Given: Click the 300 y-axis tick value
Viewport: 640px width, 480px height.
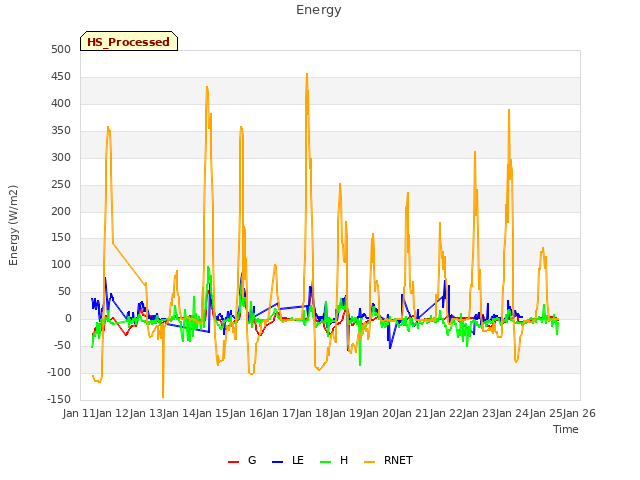Looking at the screenshot, I should [x=61, y=158].
